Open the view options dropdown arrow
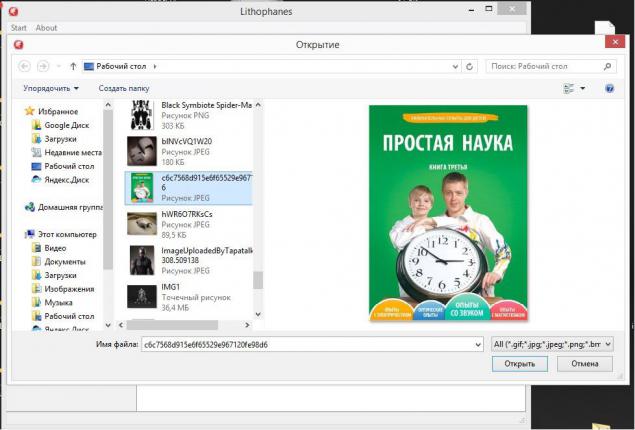This screenshot has width=635, height=430. click(582, 88)
